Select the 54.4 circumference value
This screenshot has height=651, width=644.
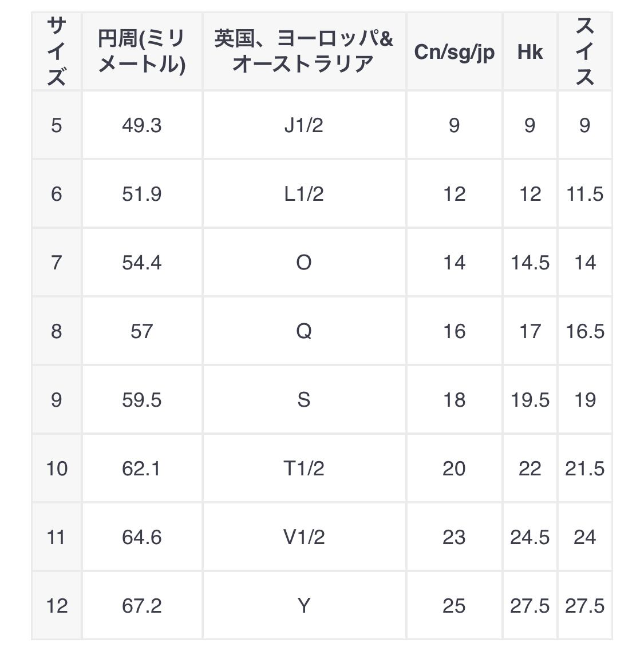[x=142, y=263]
